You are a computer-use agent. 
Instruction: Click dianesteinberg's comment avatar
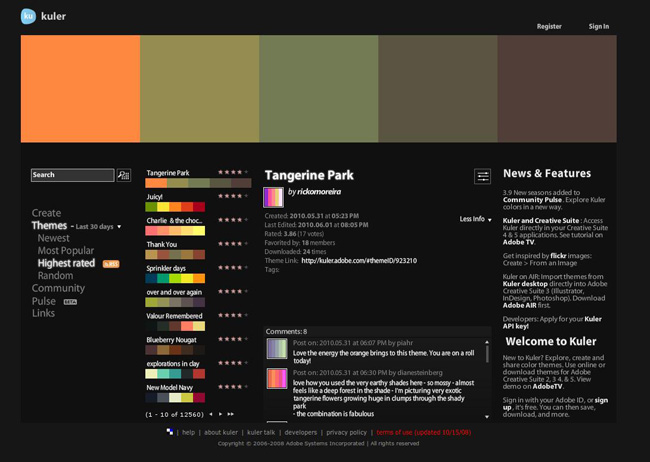pos(277,379)
